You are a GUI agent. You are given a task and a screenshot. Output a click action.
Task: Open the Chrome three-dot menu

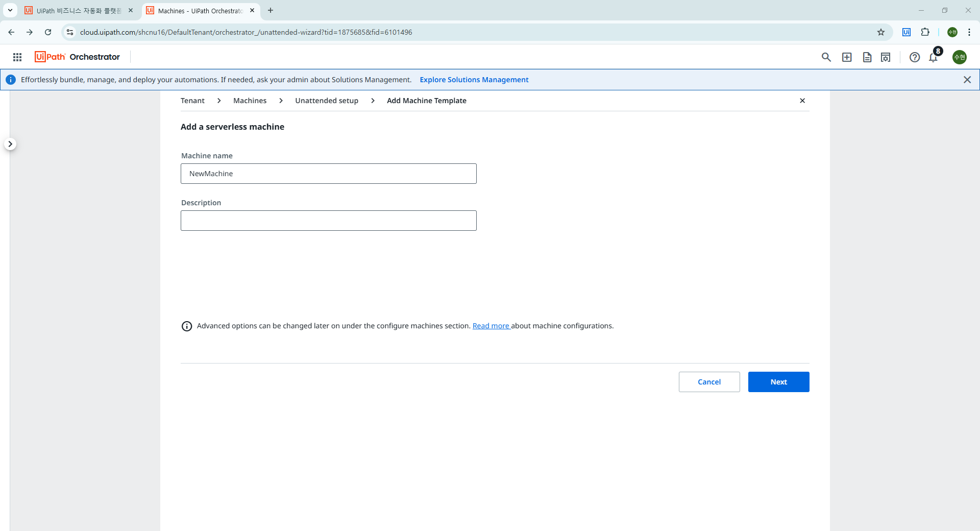[969, 32]
